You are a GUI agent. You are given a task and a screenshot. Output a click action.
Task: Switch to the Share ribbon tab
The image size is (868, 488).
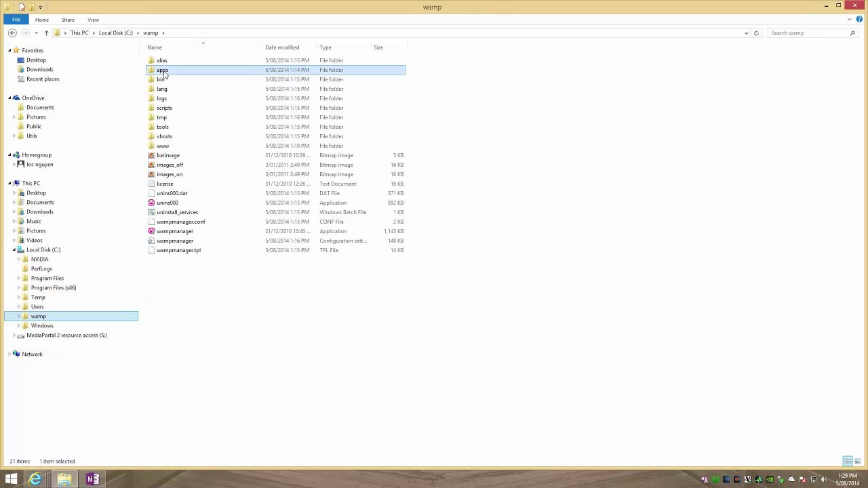pyautogui.click(x=68, y=20)
